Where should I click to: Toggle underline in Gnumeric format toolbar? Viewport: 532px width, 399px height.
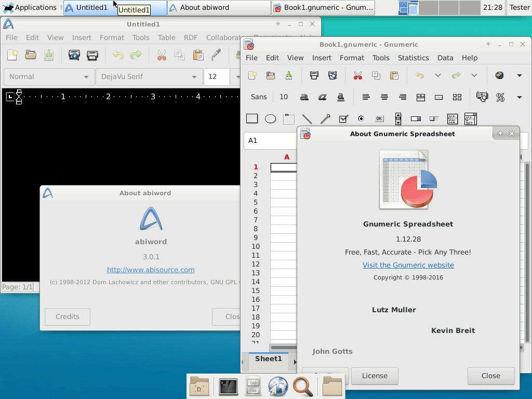point(341,97)
